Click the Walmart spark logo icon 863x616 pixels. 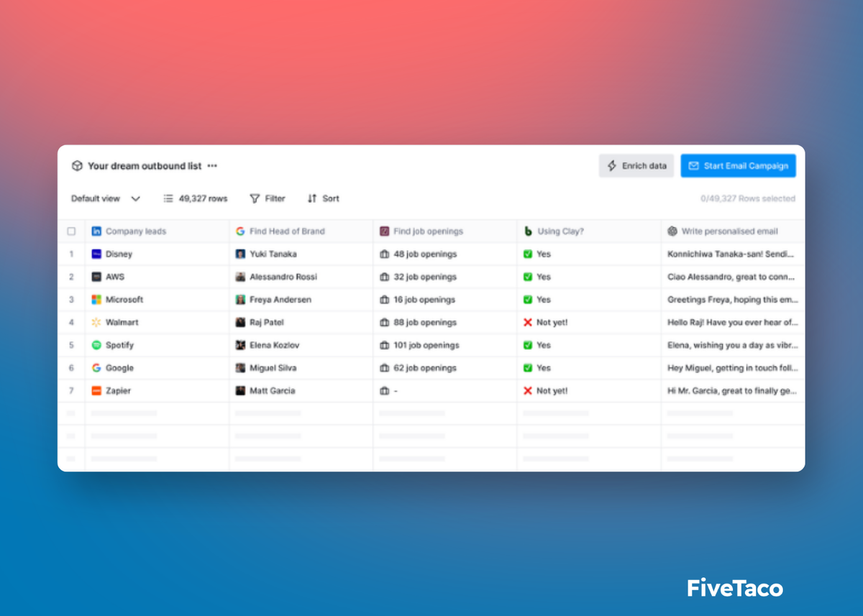tap(96, 322)
